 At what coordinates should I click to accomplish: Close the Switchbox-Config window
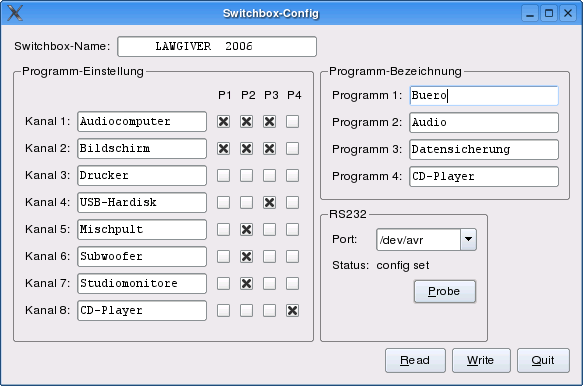(x=568, y=14)
